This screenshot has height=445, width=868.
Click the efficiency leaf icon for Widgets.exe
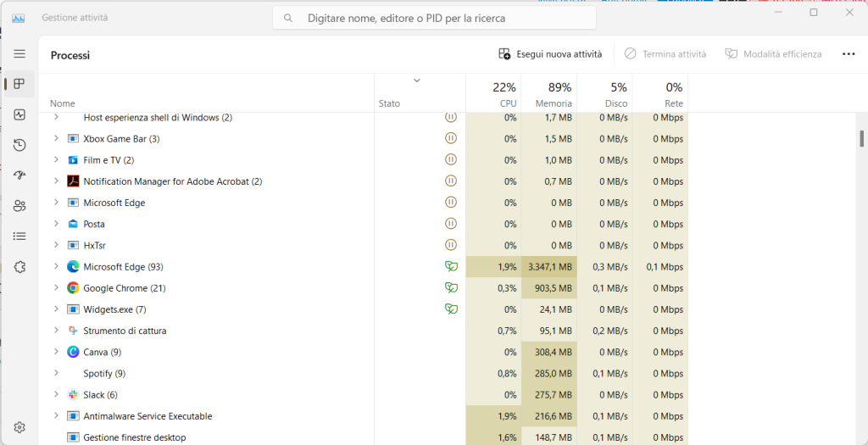(451, 309)
